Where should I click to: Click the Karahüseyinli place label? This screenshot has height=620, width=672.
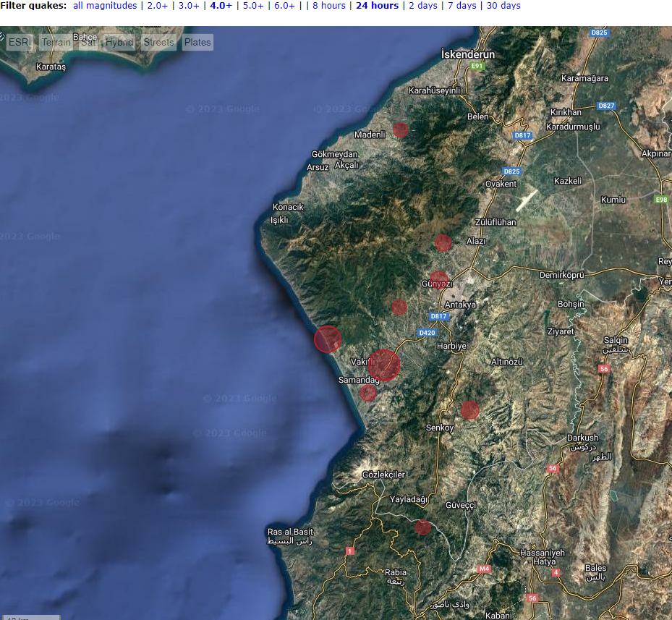[434, 90]
